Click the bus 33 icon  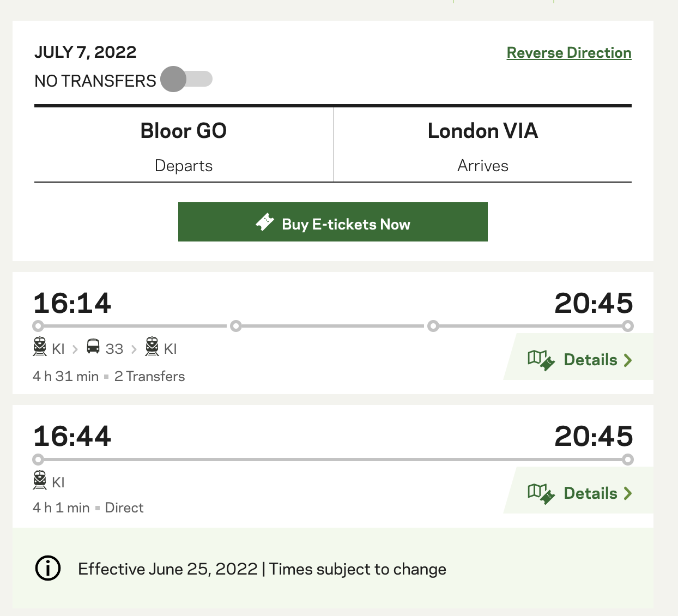(93, 347)
